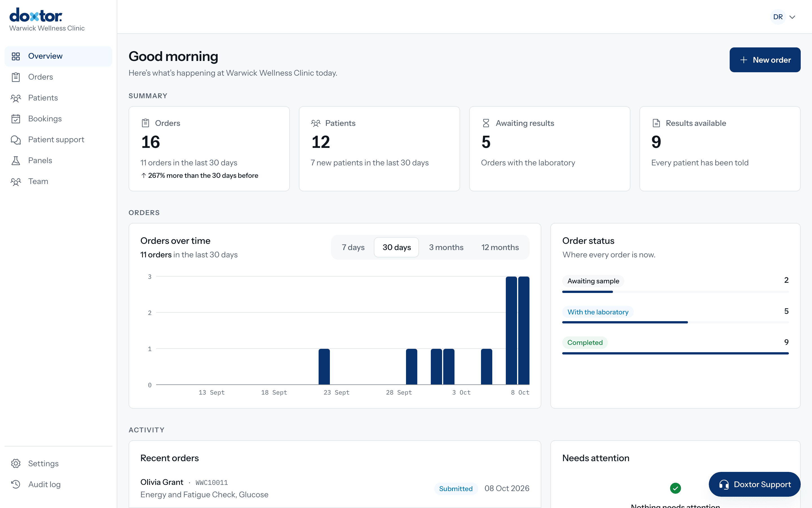Open Doxtor Support chat button
Image resolution: width=812 pixels, height=508 pixels.
754,484
